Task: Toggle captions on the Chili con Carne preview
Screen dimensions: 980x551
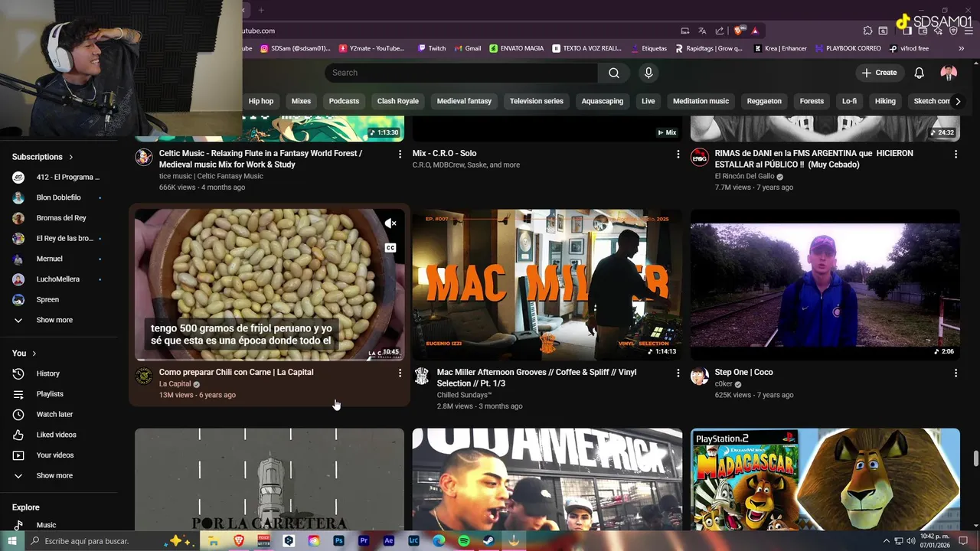Action: 390,248
